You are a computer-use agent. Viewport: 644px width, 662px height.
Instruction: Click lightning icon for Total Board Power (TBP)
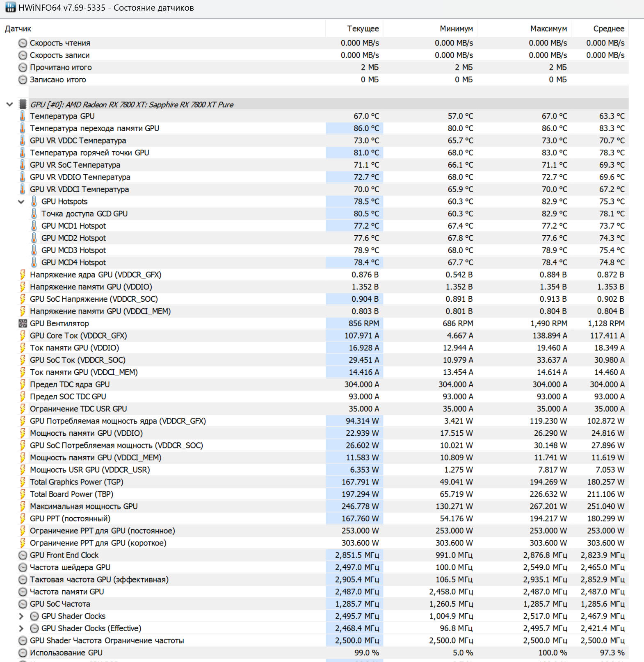coord(23,494)
